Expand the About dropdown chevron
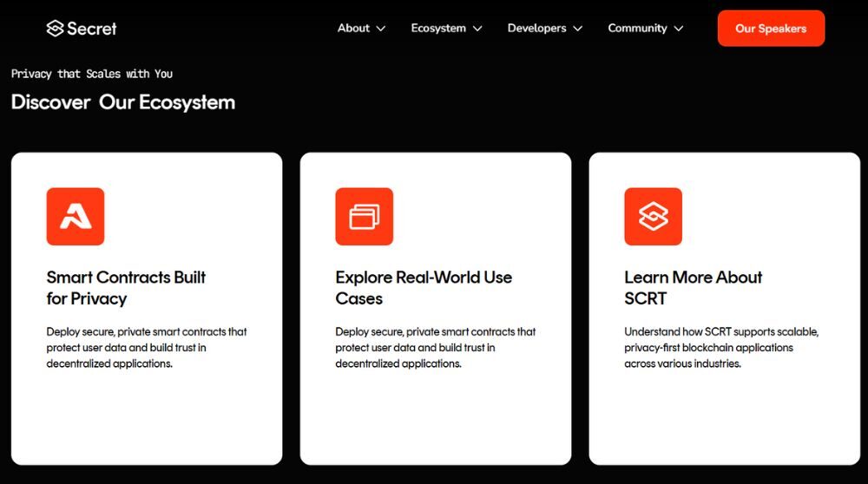 (x=380, y=29)
